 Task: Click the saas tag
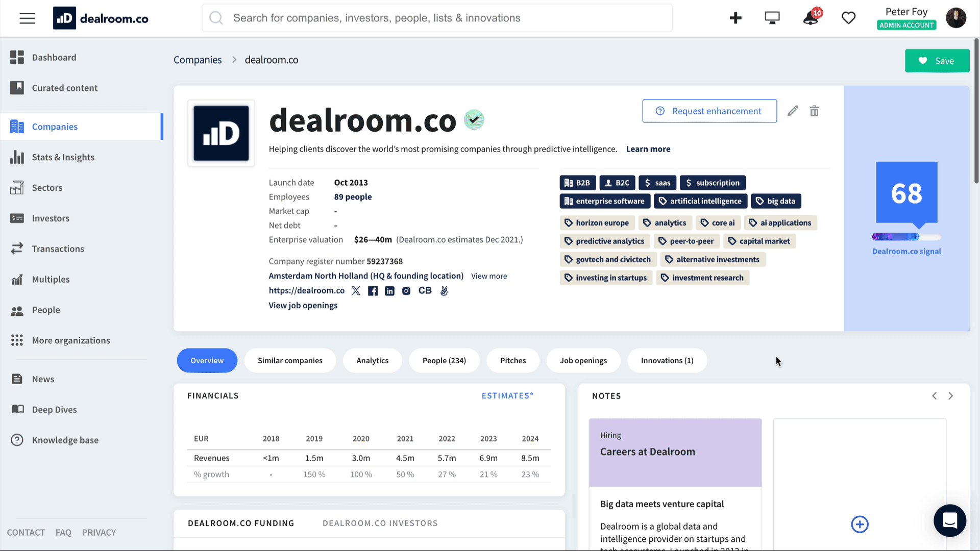coord(657,183)
